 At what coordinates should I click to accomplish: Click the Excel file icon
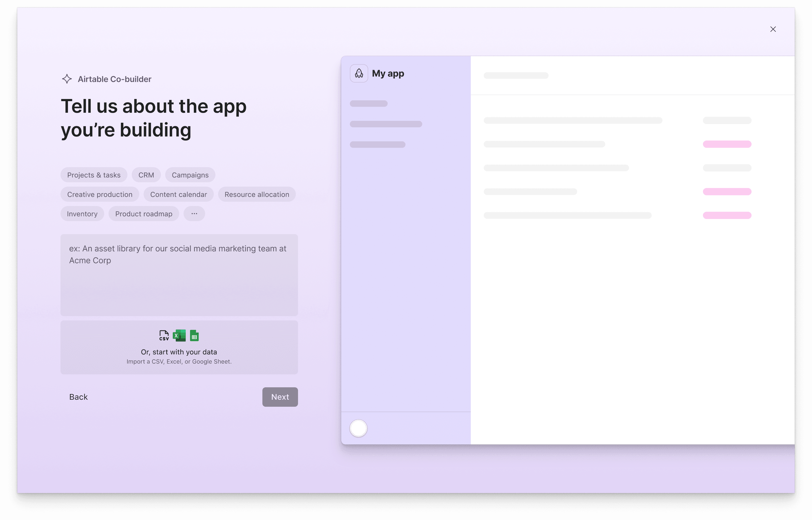click(x=179, y=335)
